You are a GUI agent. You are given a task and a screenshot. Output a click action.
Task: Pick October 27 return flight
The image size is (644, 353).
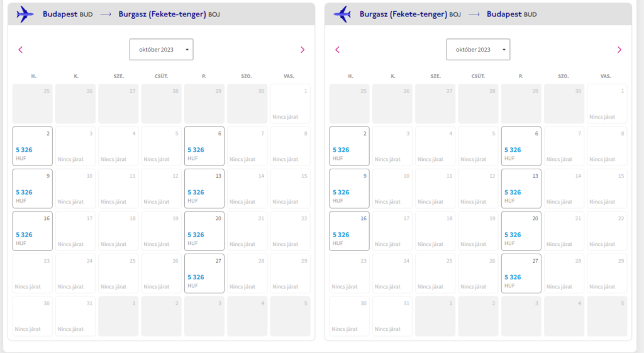pos(521,273)
